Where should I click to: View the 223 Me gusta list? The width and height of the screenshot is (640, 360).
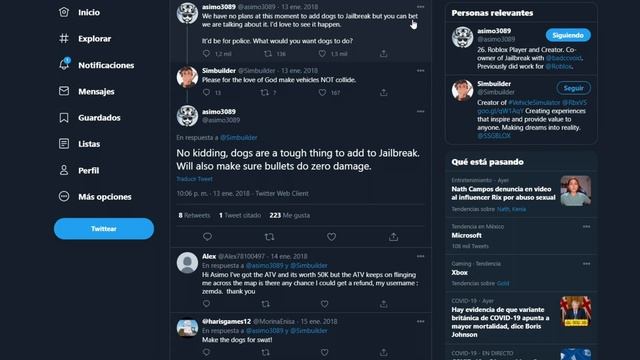289,215
